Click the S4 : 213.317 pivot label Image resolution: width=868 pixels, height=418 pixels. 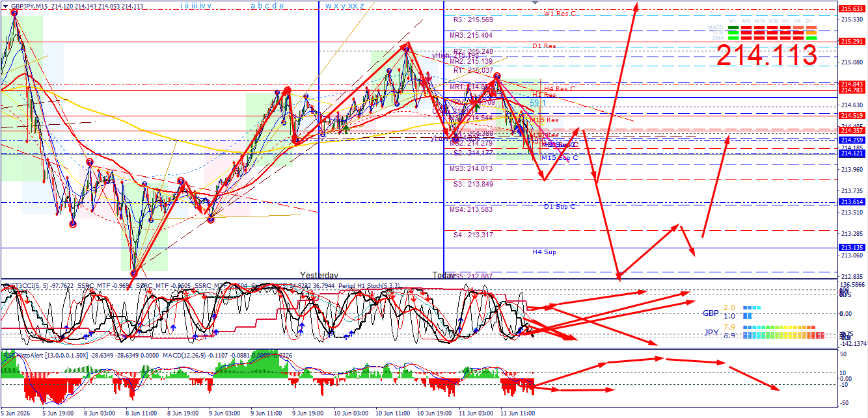(x=473, y=235)
